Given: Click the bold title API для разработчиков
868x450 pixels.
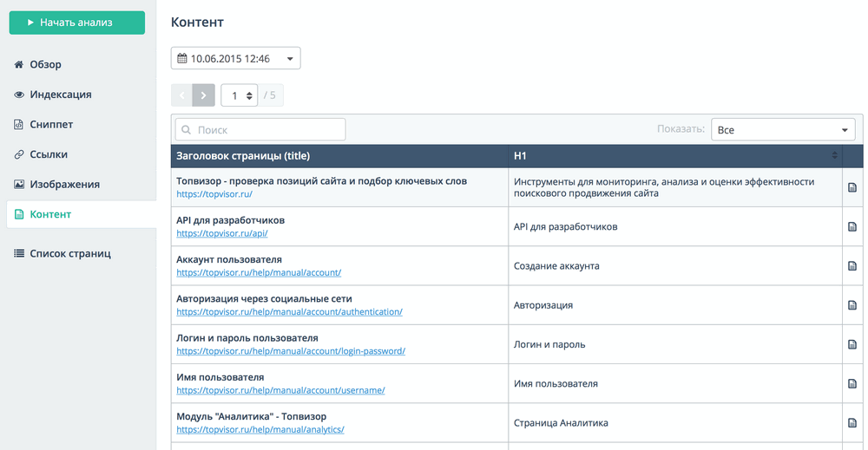Looking at the screenshot, I should [230, 220].
